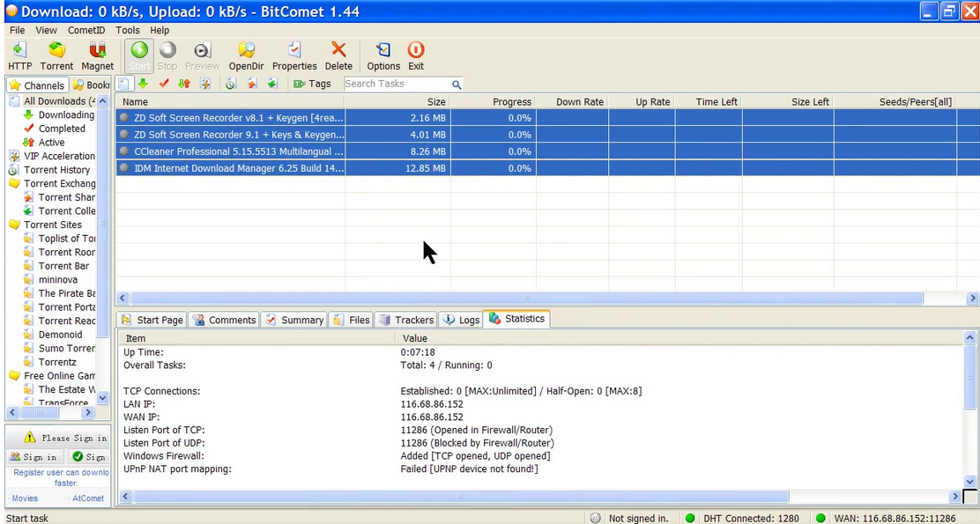Open the Trackers tab
This screenshot has height=524, width=980.
coord(405,320)
